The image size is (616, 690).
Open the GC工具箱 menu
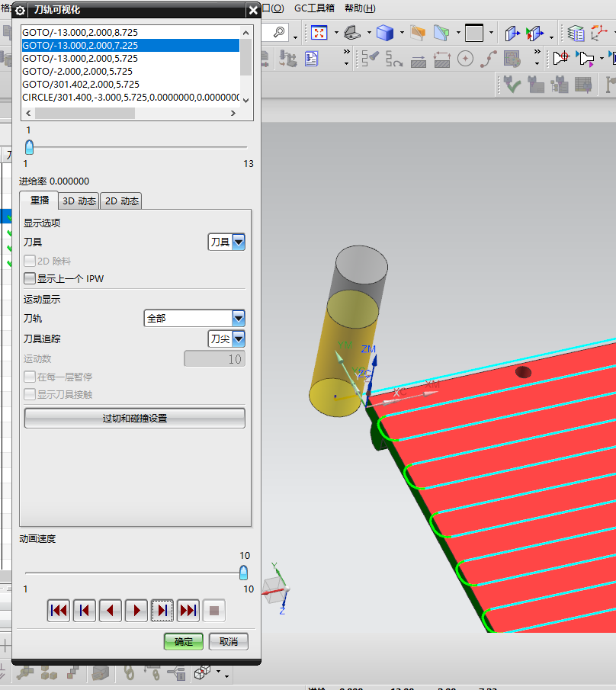tap(314, 8)
